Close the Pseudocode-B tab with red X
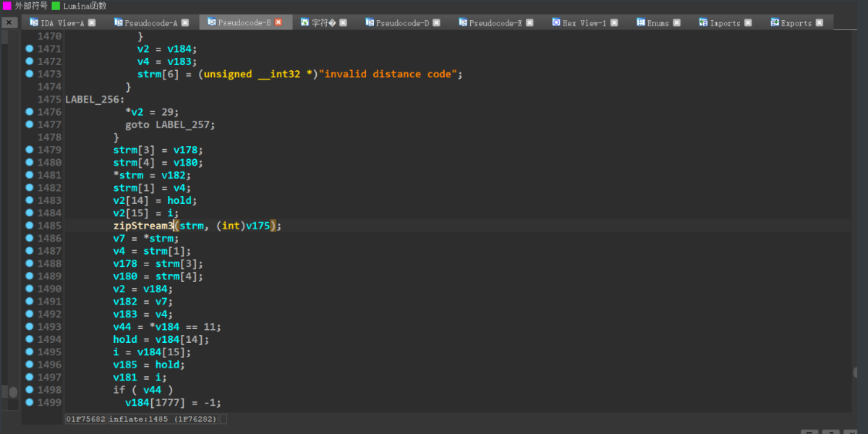This screenshot has height=434, width=868. (278, 22)
